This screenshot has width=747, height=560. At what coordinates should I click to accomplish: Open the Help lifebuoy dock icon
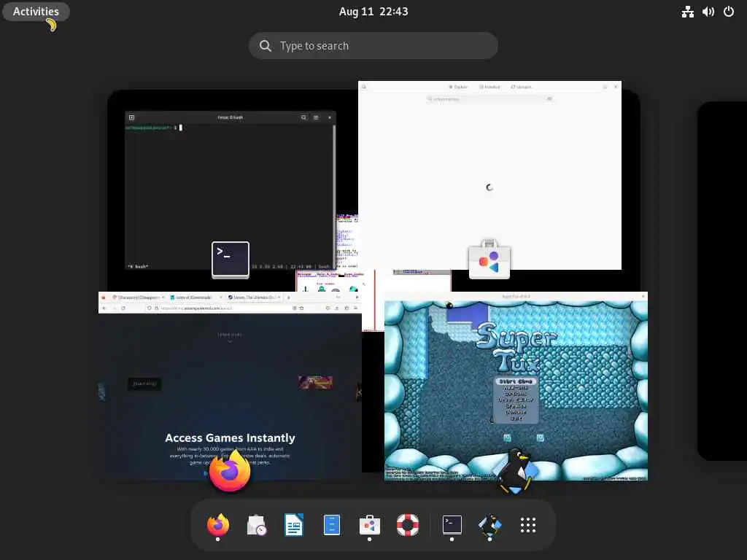tap(407, 525)
